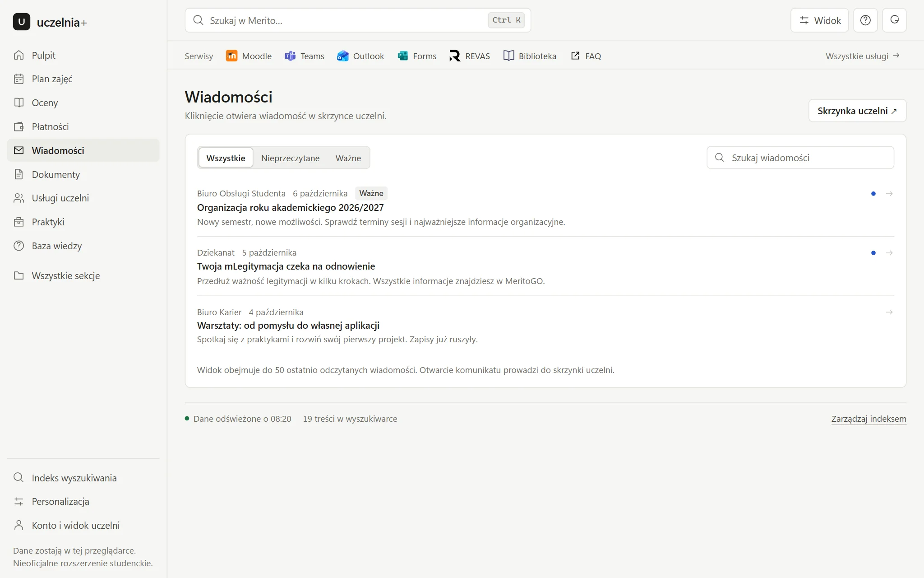This screenshot has width=924, height=578.
Task: Open Pulpit home icon in sidebar
Action: 18,55
